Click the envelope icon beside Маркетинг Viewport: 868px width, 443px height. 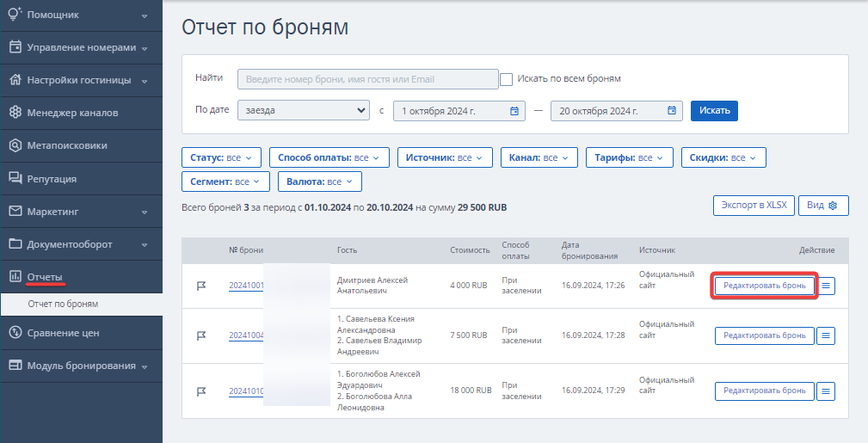pyautogui.click(x=15, y=211)
